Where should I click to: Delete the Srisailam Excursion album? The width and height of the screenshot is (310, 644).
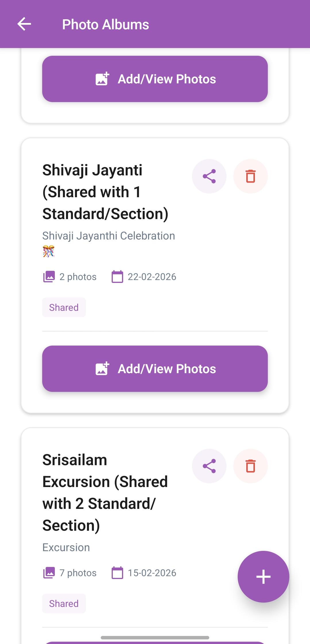click(x=250, y=466)
